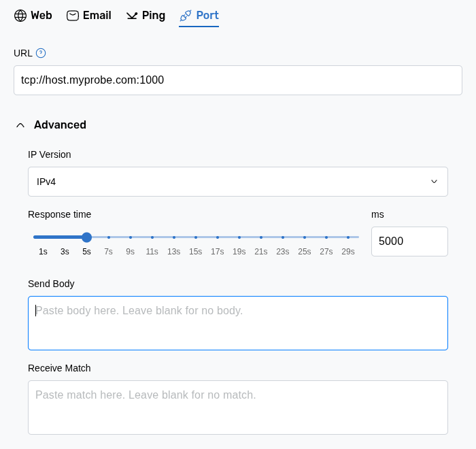Click into the Send Body textarea
Screen dimensions: 476x449
click(238, 323)
